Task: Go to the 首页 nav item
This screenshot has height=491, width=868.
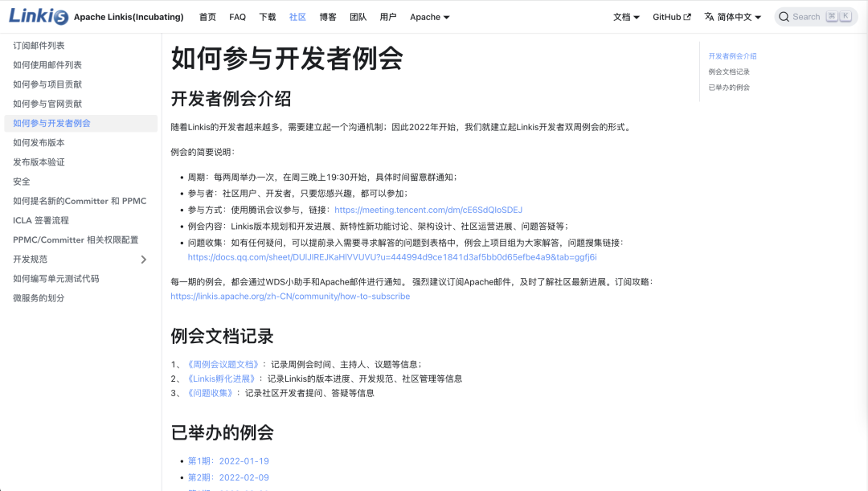Action: (207, 17)
